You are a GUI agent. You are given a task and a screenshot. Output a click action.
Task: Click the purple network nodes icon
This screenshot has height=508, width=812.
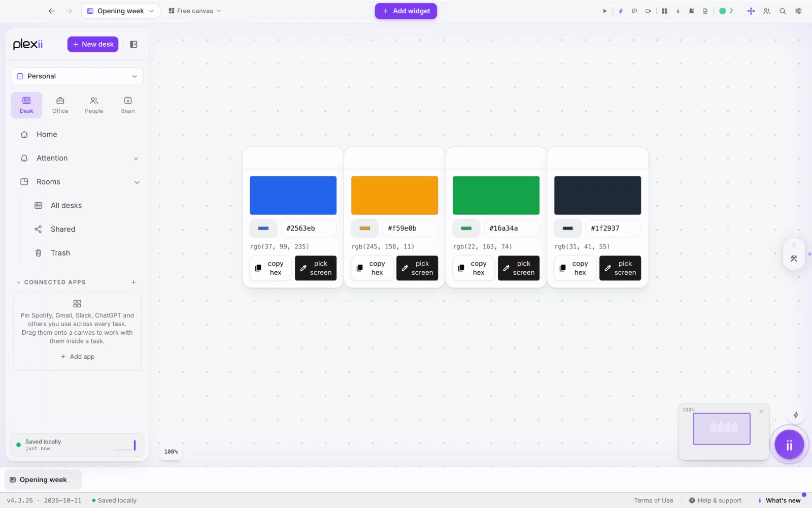[x=751, y=11]
